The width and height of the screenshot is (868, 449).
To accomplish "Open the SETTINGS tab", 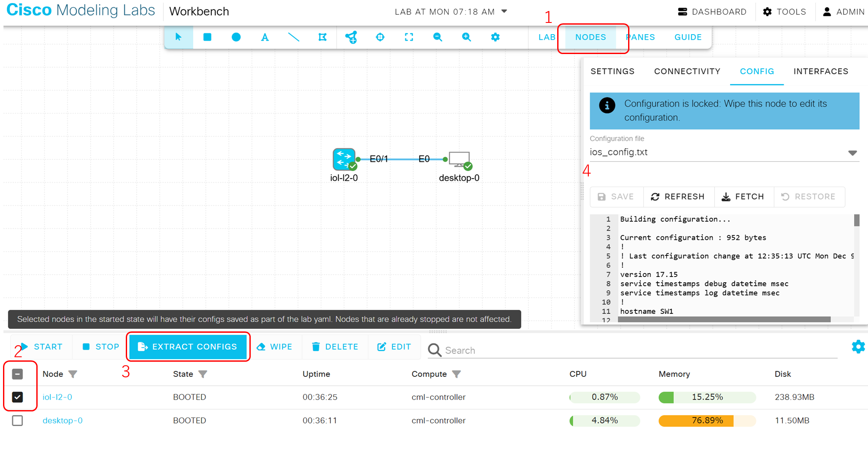I will [x=613, y=71].
